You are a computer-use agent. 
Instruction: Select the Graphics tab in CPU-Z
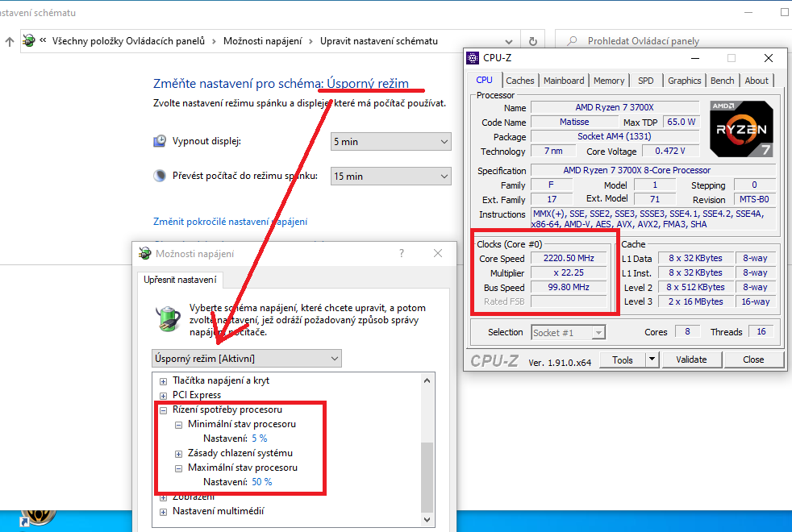coord(685,81)
